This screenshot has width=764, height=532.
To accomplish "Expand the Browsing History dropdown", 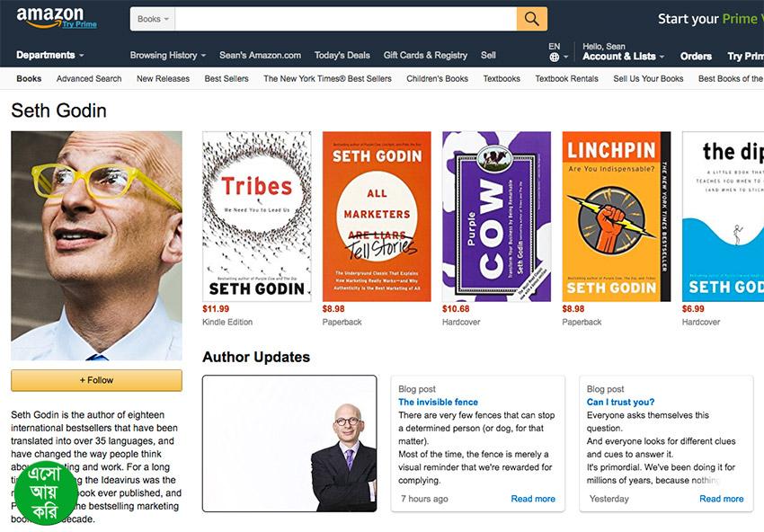I will 167,55.
